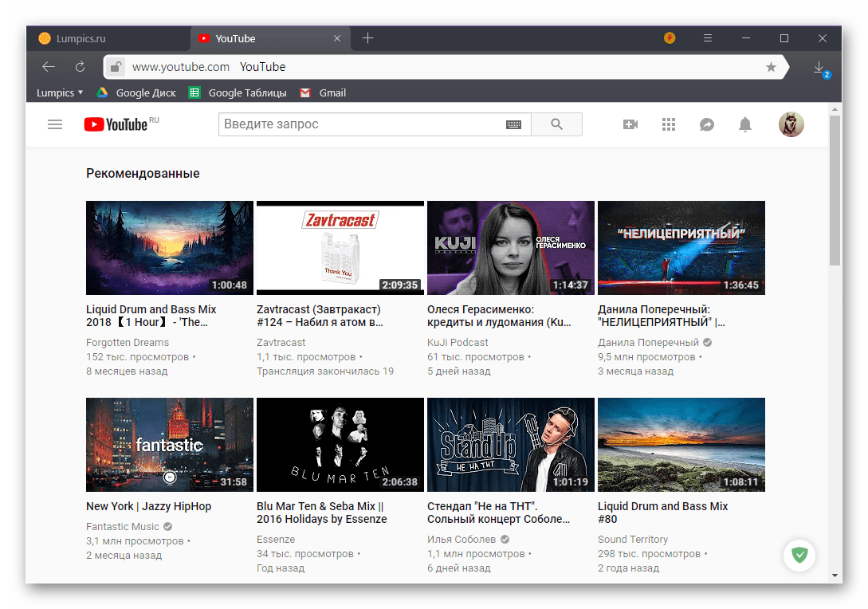Click the Рекомендованные section heading
Image resolution: width=868 pixels, height=609 pixels.
pos(143,173)
